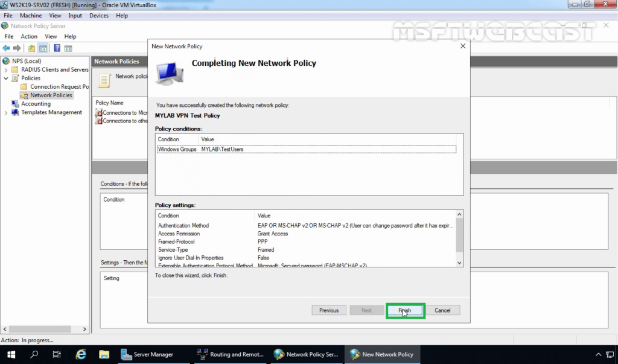Viewport: 618px width, 364px height.
Task: Select 'Connections to Micr...' policy row
Action: (121, 113)
